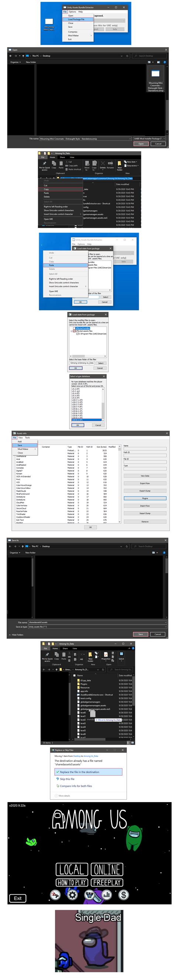Toggle C:\Program Files (x86) path checkbox
The height and width of the screenshot is (980, 175).
tap(78, 334)
